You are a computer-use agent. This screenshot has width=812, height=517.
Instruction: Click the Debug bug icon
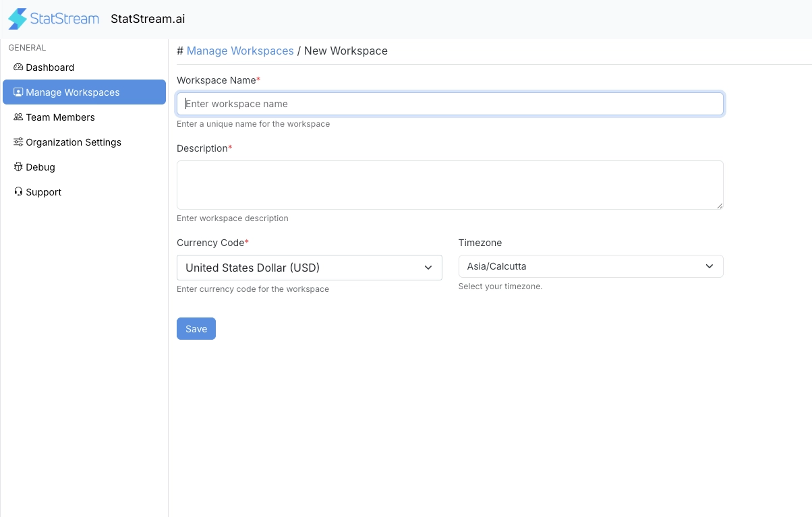click(x=18, y=167)
